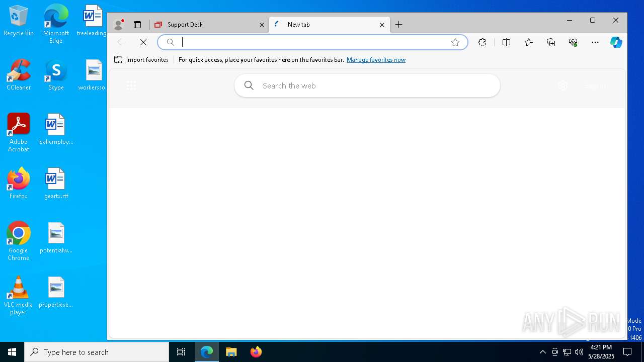The width and height of the screenshot is (644, 362).
Task: Select the Adobe Acrobat desktop shortcut
Action: tap(19, 133)
